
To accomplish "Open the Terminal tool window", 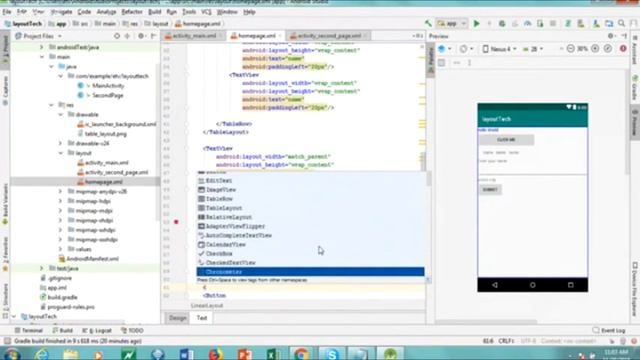I will pyautogui.click(x=29, y=331).
